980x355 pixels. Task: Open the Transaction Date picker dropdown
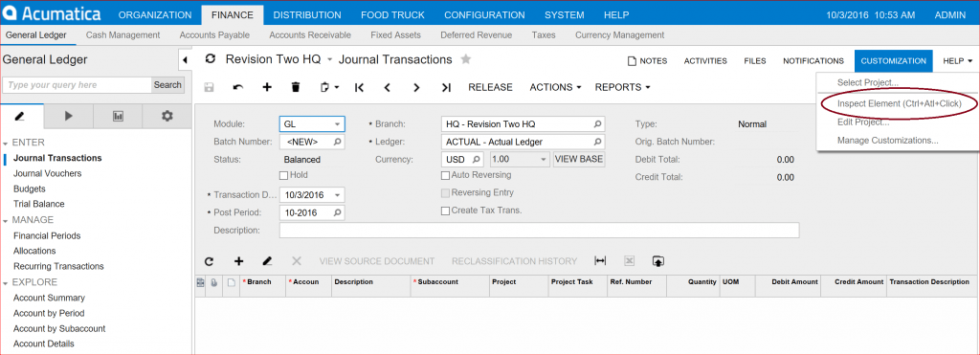[338, 195]
